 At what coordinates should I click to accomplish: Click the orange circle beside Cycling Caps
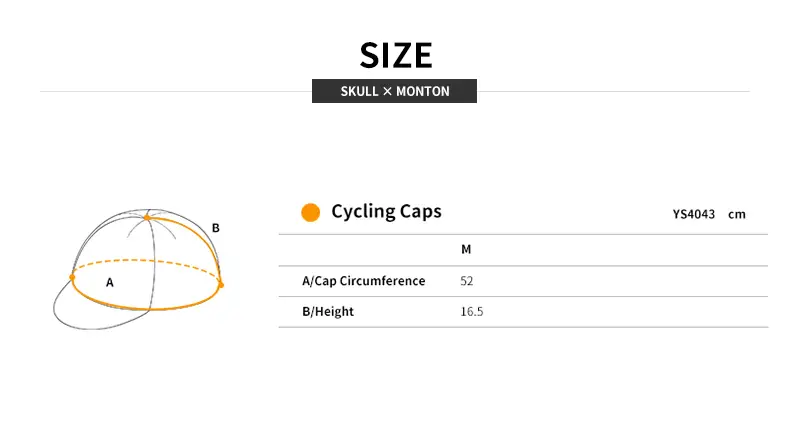(310, 212)
